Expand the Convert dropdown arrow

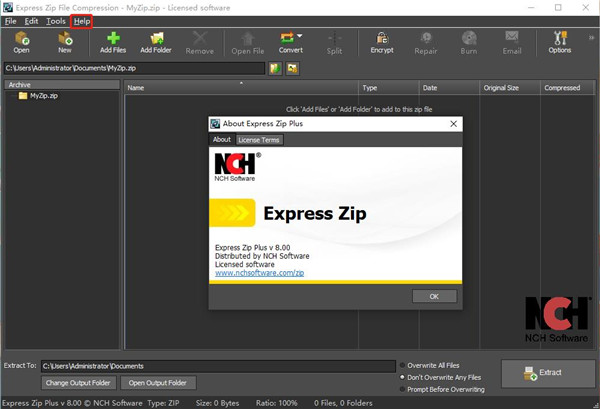299,36
